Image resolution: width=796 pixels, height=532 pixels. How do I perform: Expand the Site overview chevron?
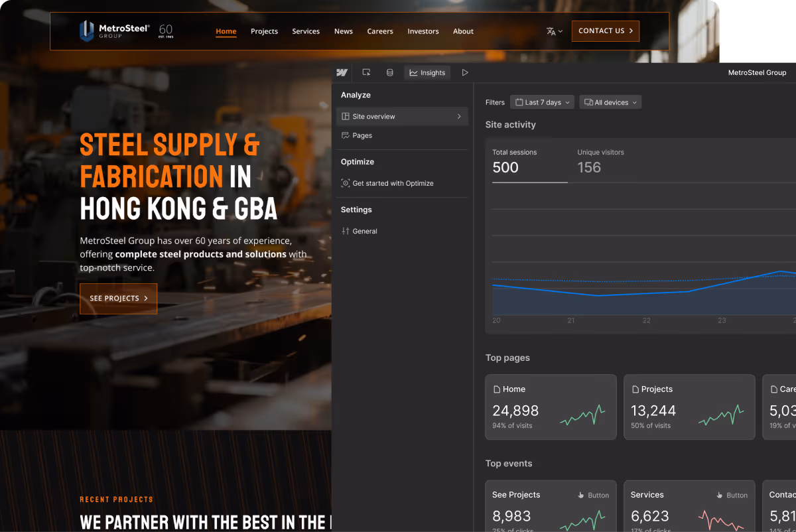(459, 116)
